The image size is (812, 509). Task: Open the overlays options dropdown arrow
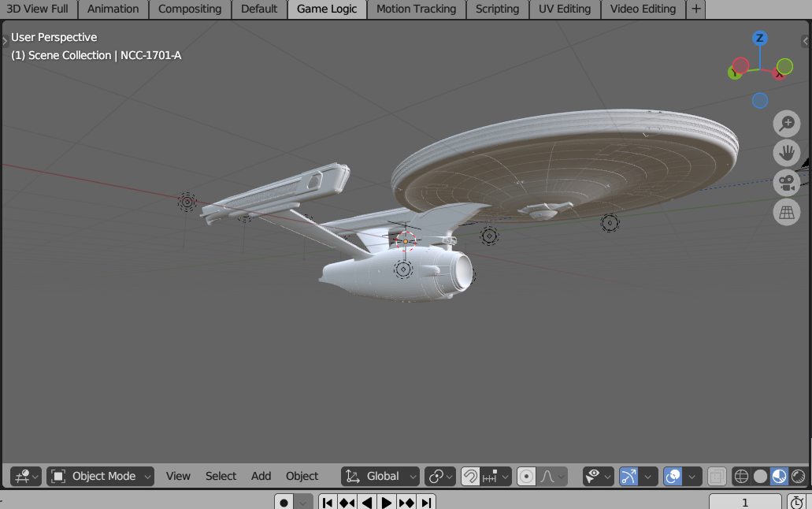(691, 476)
